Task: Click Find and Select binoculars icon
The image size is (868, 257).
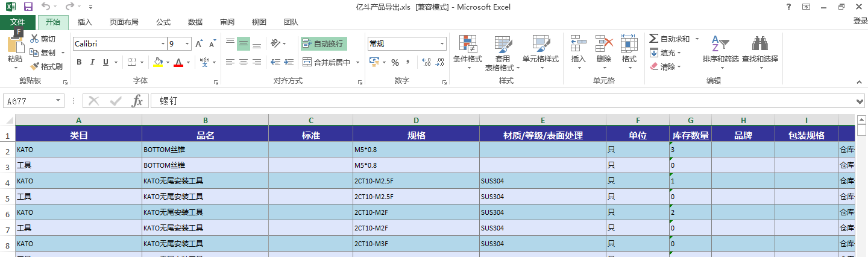Action: (x=759, y=44)
